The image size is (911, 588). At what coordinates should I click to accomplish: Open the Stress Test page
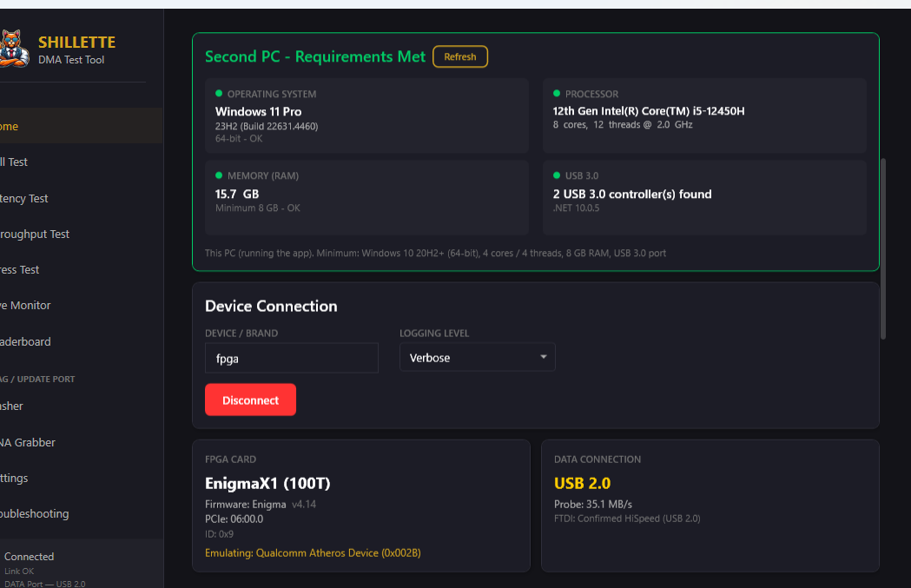point(82,269)
